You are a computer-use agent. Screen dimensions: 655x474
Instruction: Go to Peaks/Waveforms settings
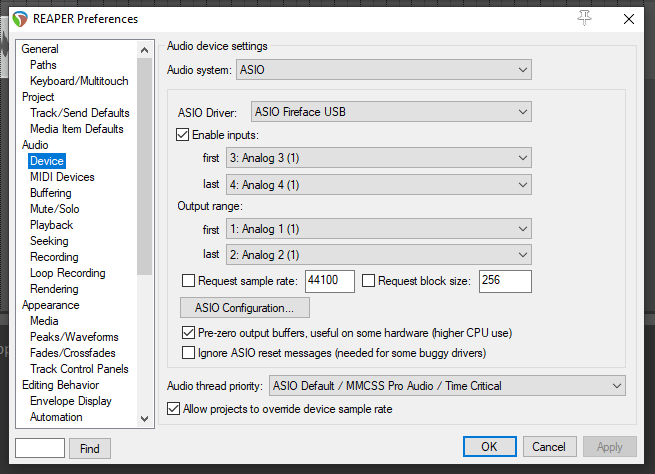(74, 337)
